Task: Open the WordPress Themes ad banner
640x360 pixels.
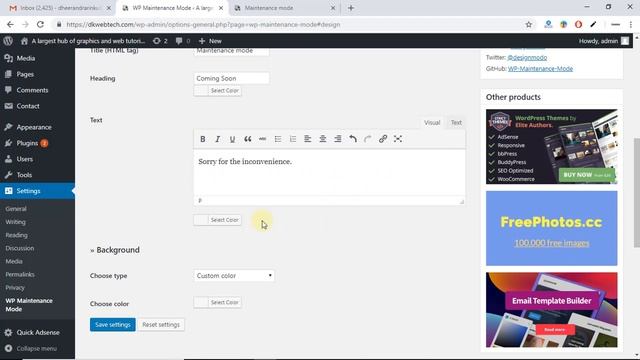Action: point(551,147)
